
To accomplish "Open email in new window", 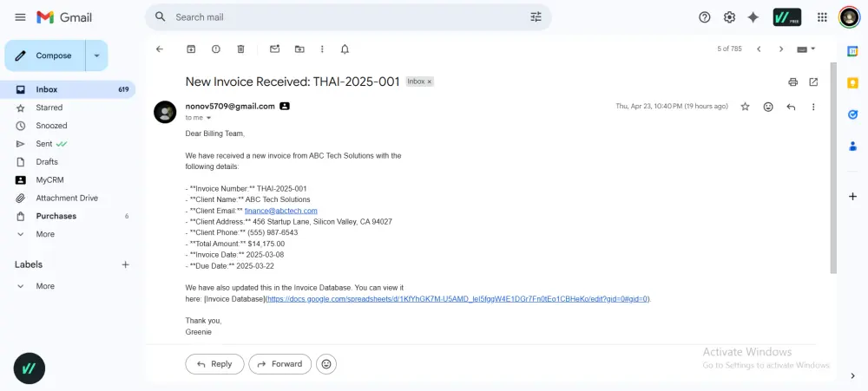I will tap(813, 81).
